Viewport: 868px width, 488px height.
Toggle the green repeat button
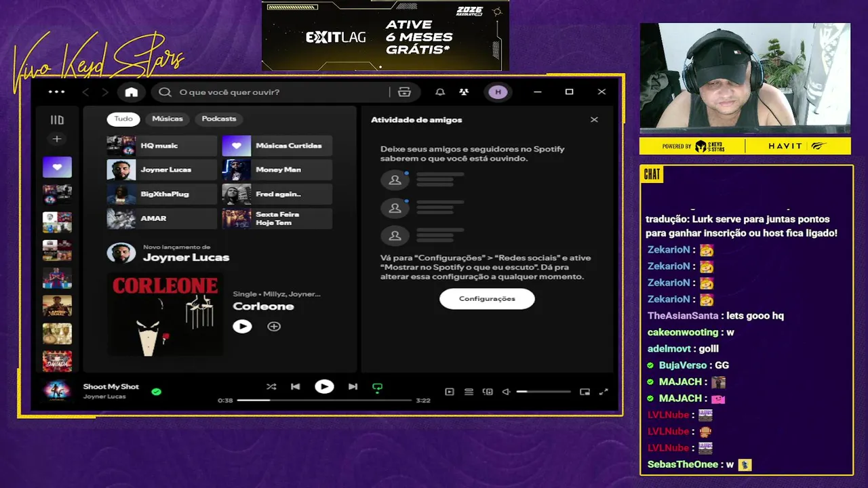(378, 388)
